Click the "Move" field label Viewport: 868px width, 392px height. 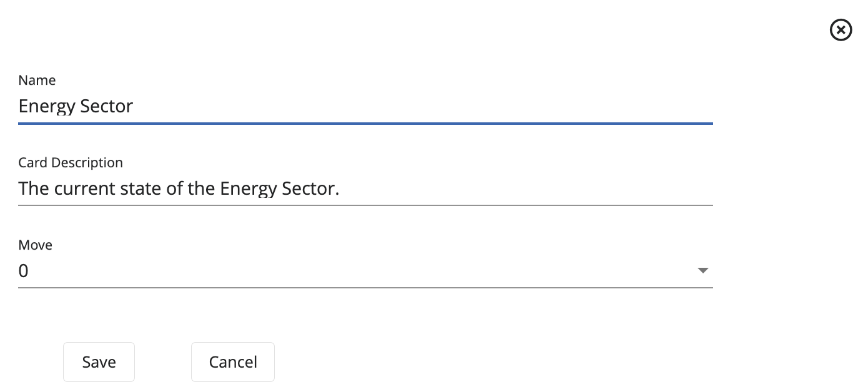click(35, 245)
